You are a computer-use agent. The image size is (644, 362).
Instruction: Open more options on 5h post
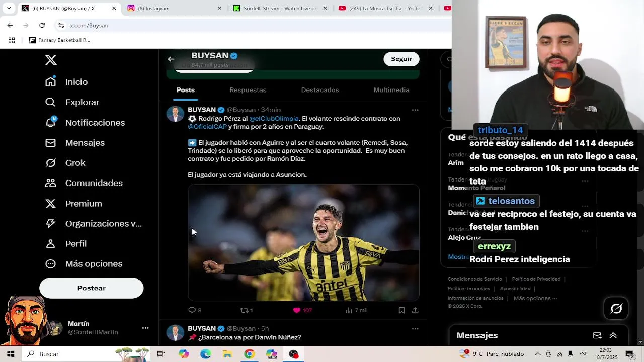click(415, 329)
